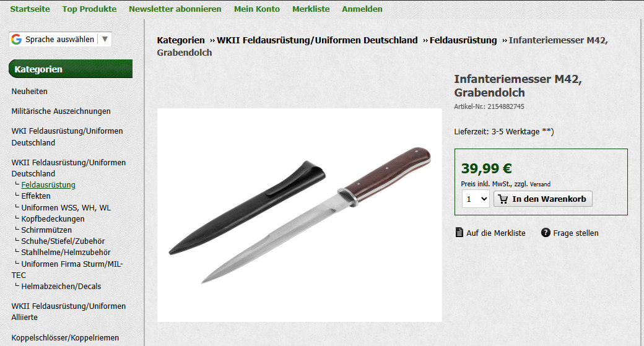Viewport: 644px width, 346px height.
Task: Click the Anmelden link at top
Action: 362,9
